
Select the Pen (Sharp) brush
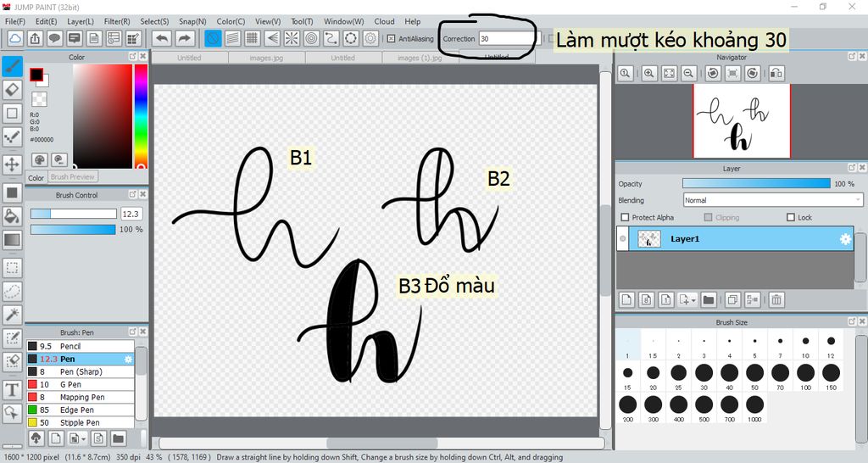coord(81,371)
